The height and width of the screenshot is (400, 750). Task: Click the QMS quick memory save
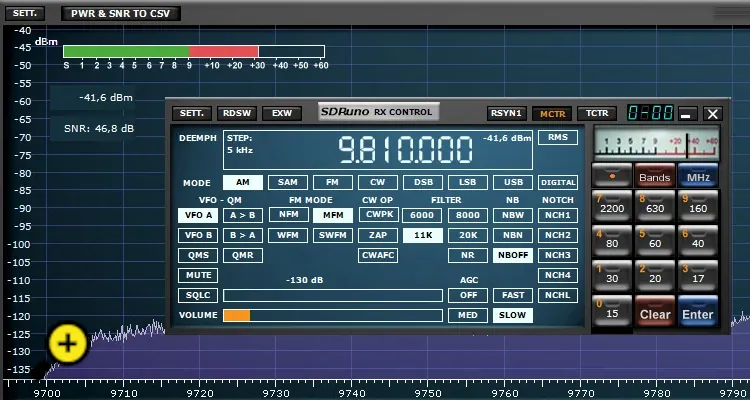tap(198, 256)
